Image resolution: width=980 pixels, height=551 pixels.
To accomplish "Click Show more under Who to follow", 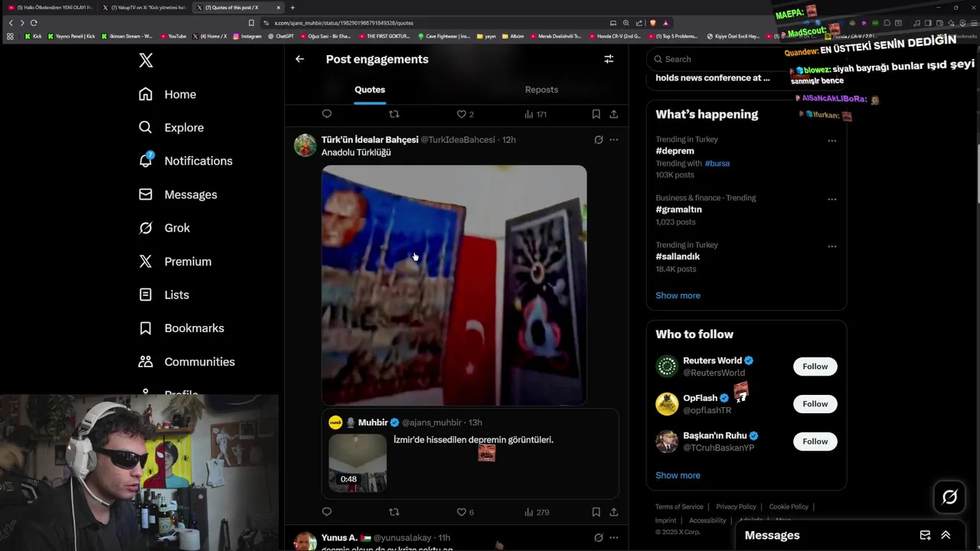I will point(678,475).
